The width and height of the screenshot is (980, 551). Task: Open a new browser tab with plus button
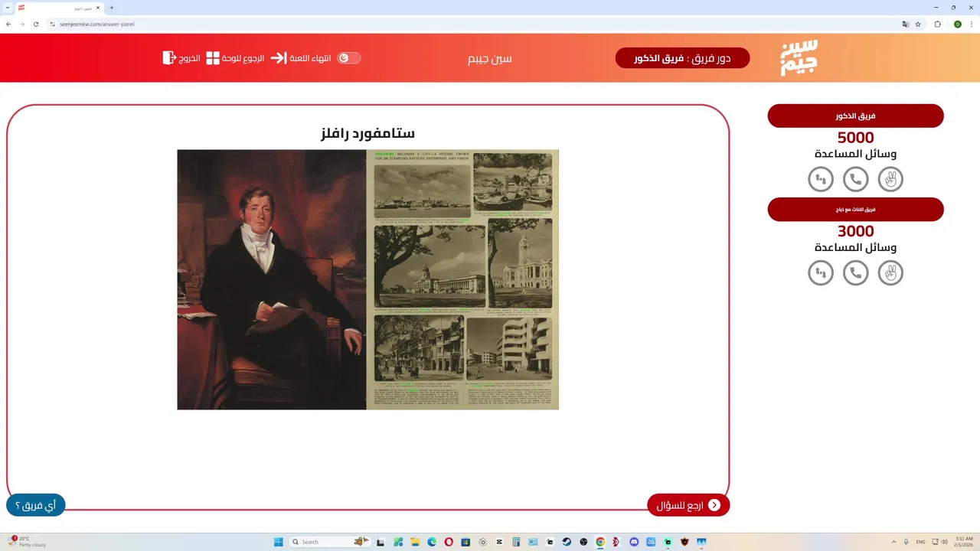(112, 8)
